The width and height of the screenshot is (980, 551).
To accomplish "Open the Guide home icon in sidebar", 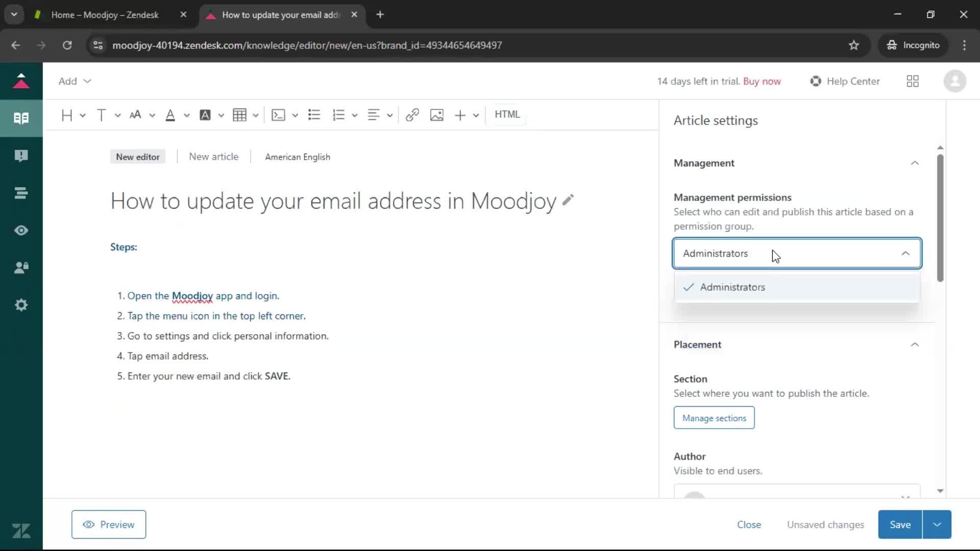I will tap(21, 81).
